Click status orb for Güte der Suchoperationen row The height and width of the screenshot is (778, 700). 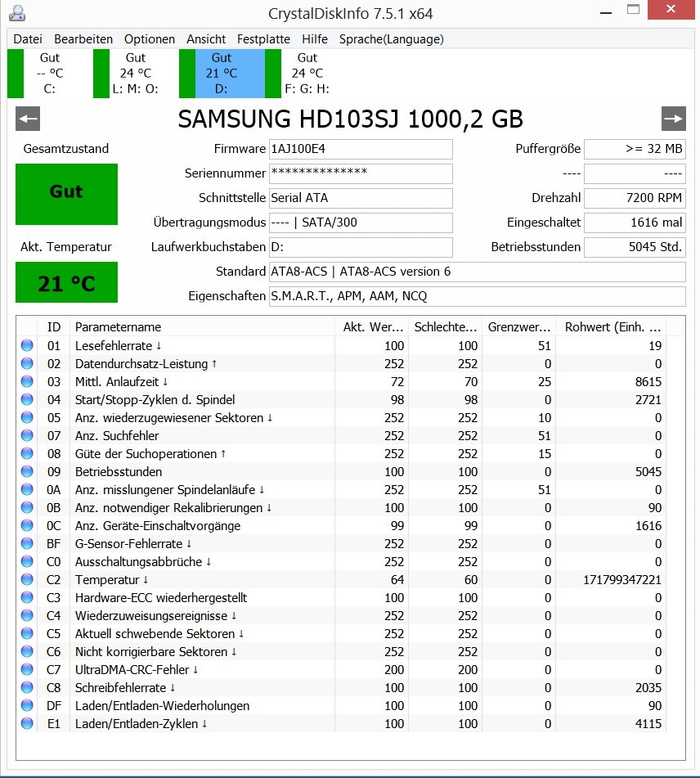click(27, 453)
